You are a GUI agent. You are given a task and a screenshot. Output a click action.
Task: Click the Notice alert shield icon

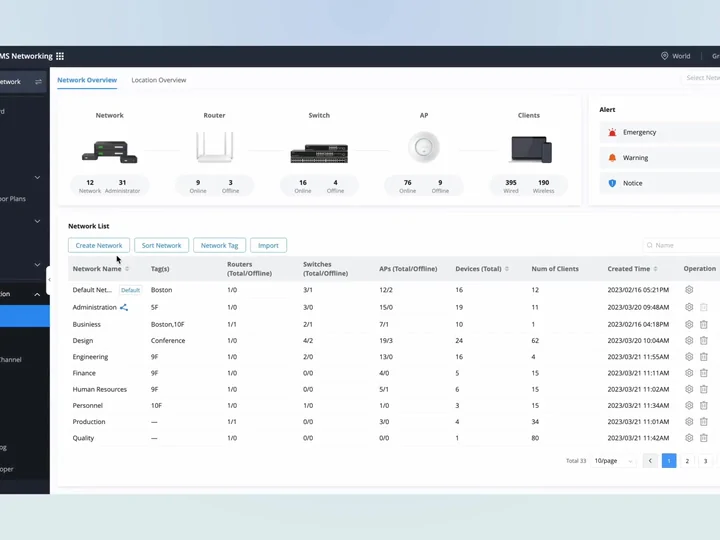(612, 183)
